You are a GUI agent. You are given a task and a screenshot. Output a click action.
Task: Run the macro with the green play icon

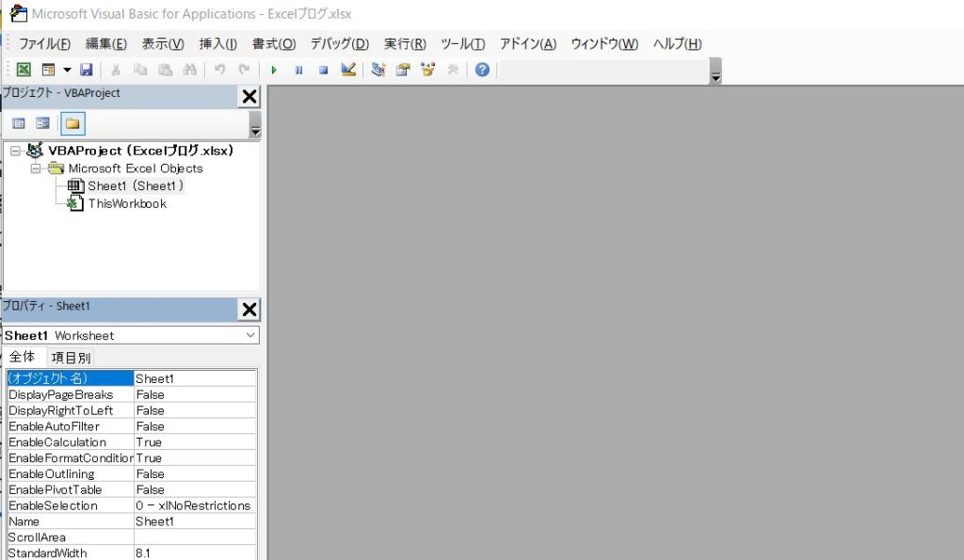[274, 70]
